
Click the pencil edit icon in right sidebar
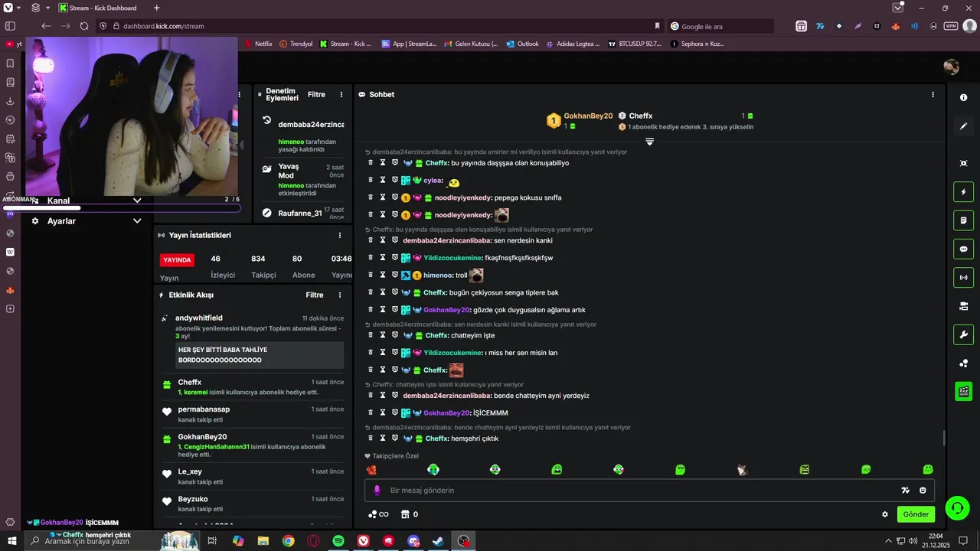pyautogui.click(x=963, y=126)
